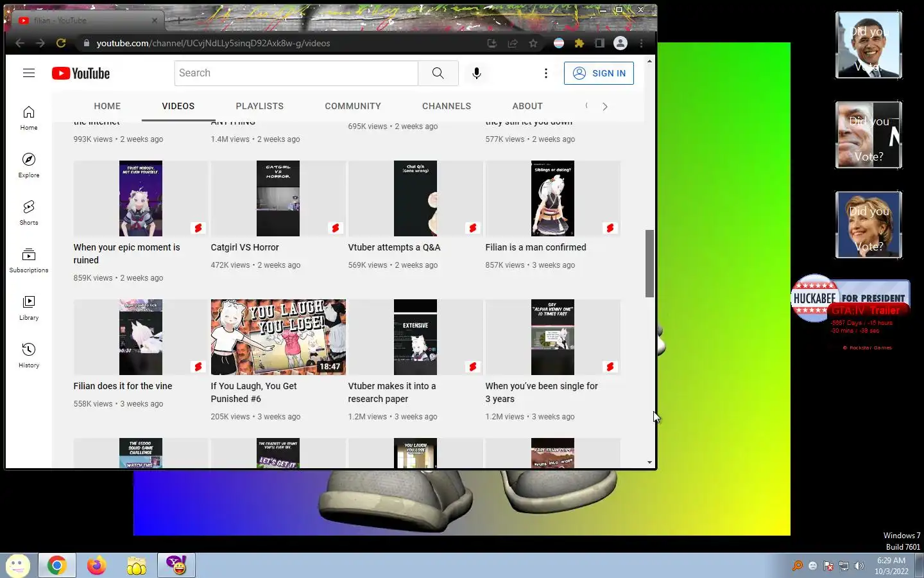The width and height of the screenshot is (924, 578).
Task: Expand more channel tabs with right chevron
Action: (604, 107)
